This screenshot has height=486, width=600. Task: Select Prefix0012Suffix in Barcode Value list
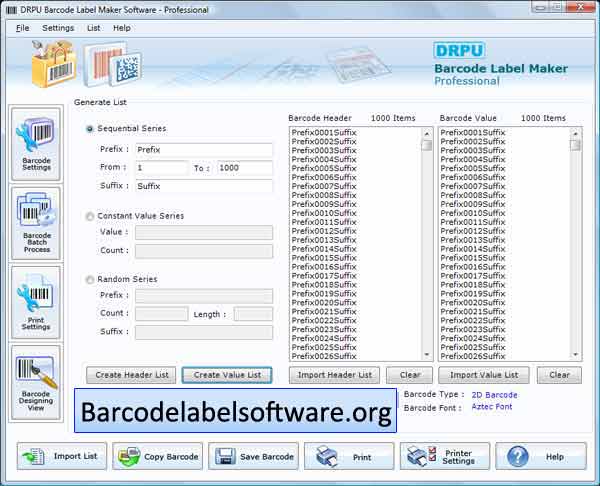click(473, 231)
